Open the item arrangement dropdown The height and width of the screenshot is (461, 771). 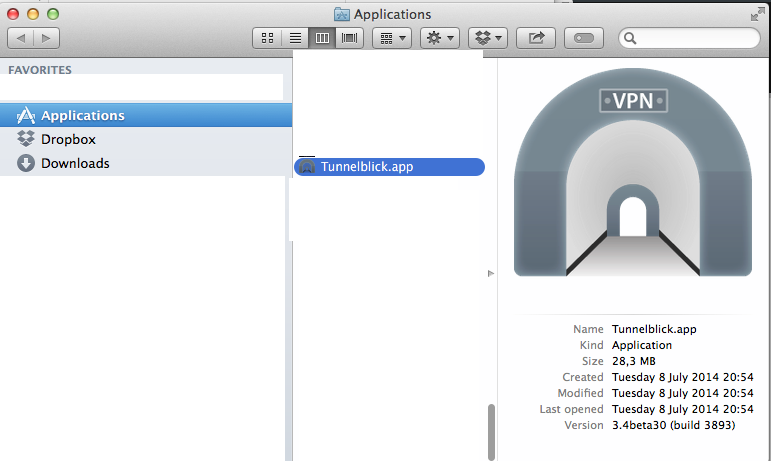click(392, 38)
